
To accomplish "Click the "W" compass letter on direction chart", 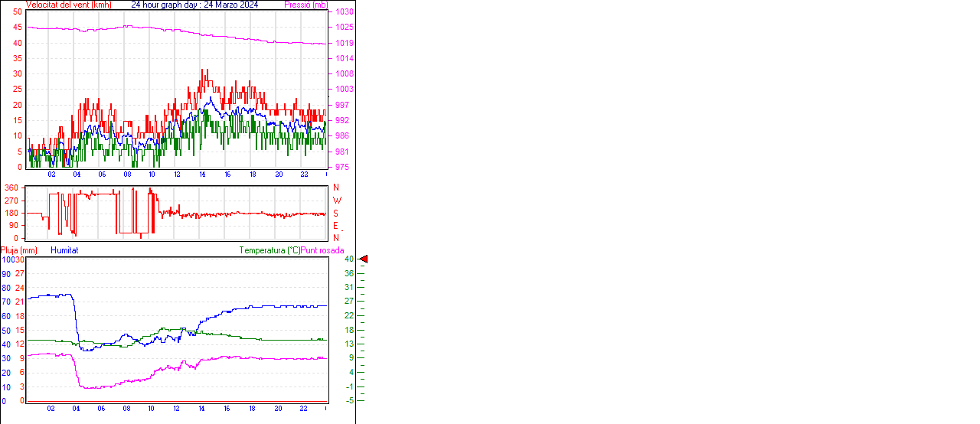I will click(x=337, y=201).
